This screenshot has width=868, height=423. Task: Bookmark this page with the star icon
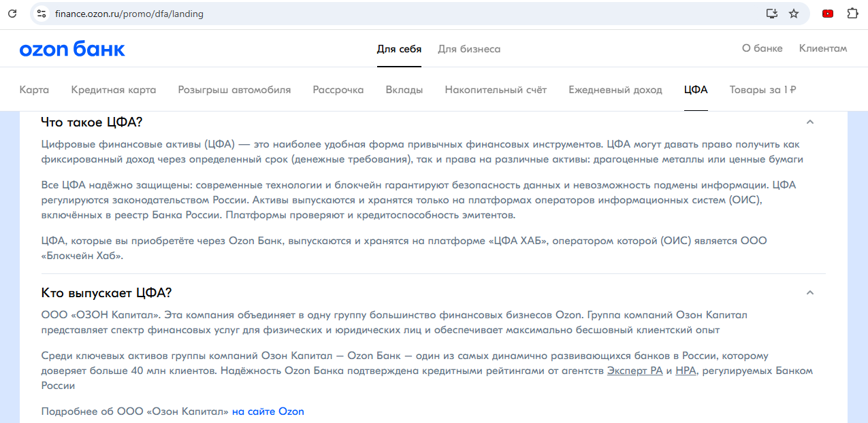tap(794, 14)
